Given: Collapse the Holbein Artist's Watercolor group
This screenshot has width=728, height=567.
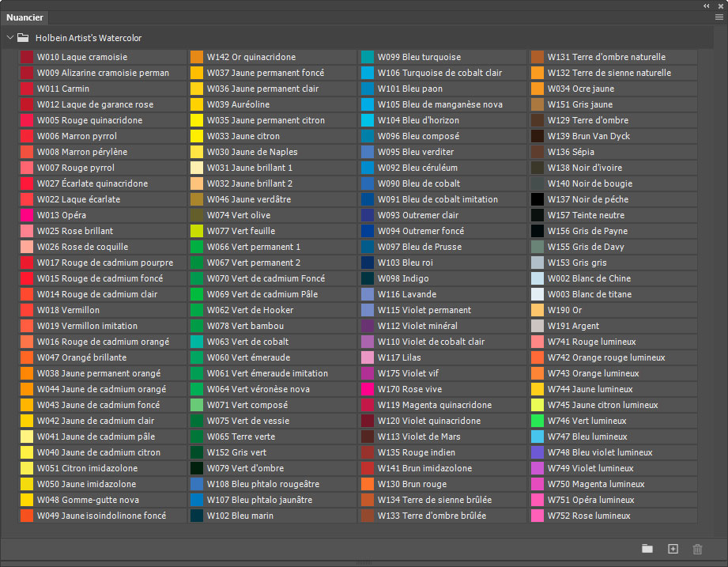Looking at the screenshot, I should [x=9, y=37].
